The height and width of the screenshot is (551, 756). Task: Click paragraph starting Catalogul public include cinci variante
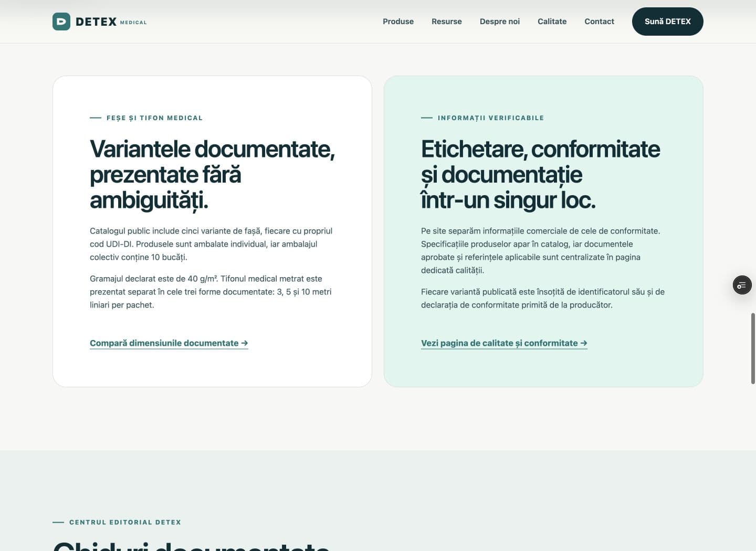click(x=211, y=244)
